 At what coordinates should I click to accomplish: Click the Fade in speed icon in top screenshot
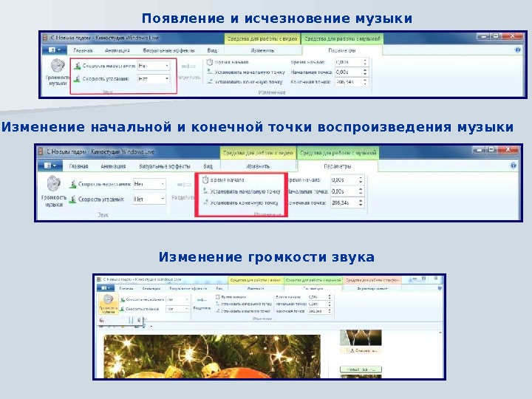click(x=78, y=66)
